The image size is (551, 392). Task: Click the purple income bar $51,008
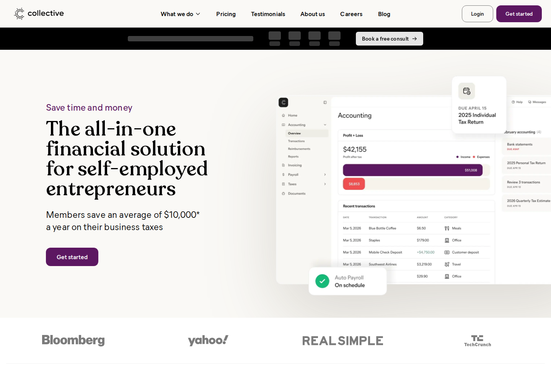pyautogui.click(x=412, y=170)
